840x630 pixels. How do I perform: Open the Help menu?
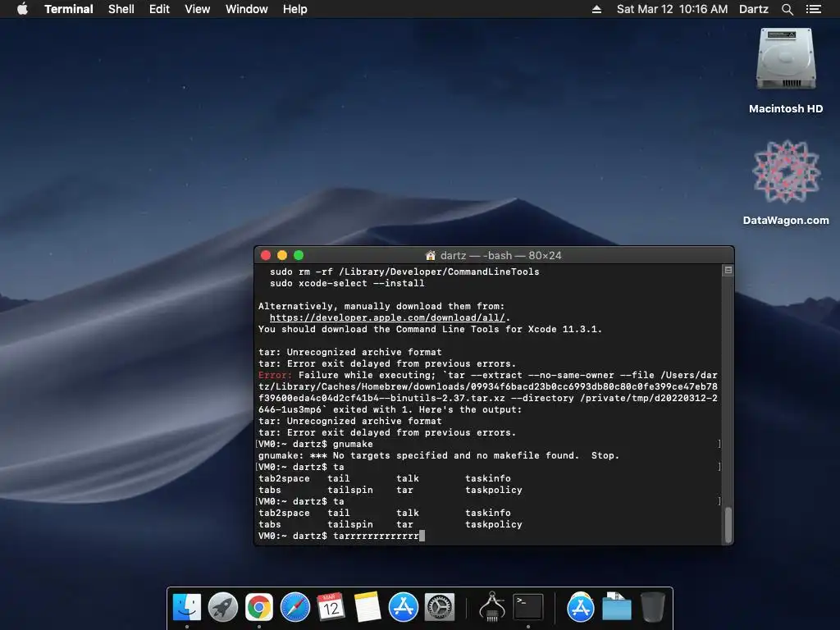pyautogui.click(x=295, y=9)
